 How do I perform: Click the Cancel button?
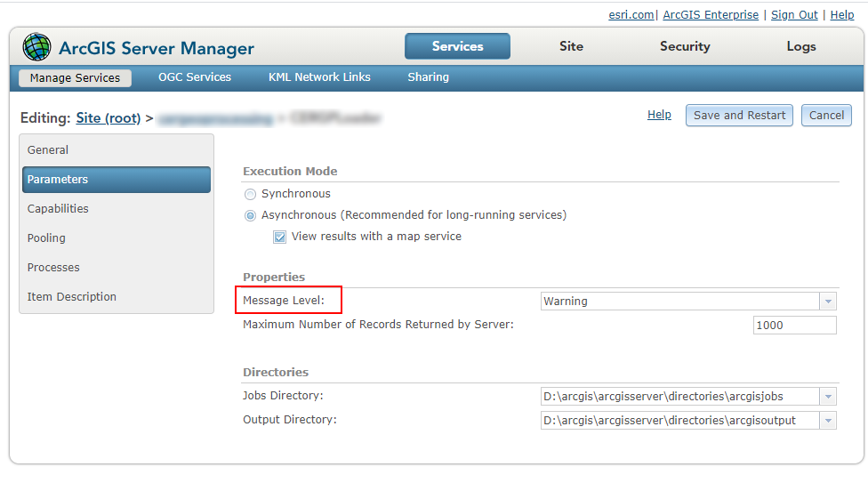click(x=826, y=116)
